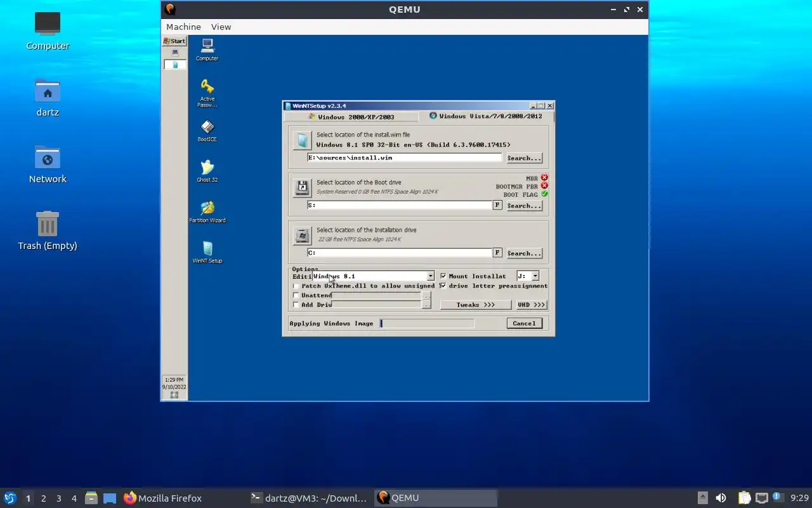Toggle the Unattend checkbox
This screenshot has width=812, height=508.
(296, 295)
